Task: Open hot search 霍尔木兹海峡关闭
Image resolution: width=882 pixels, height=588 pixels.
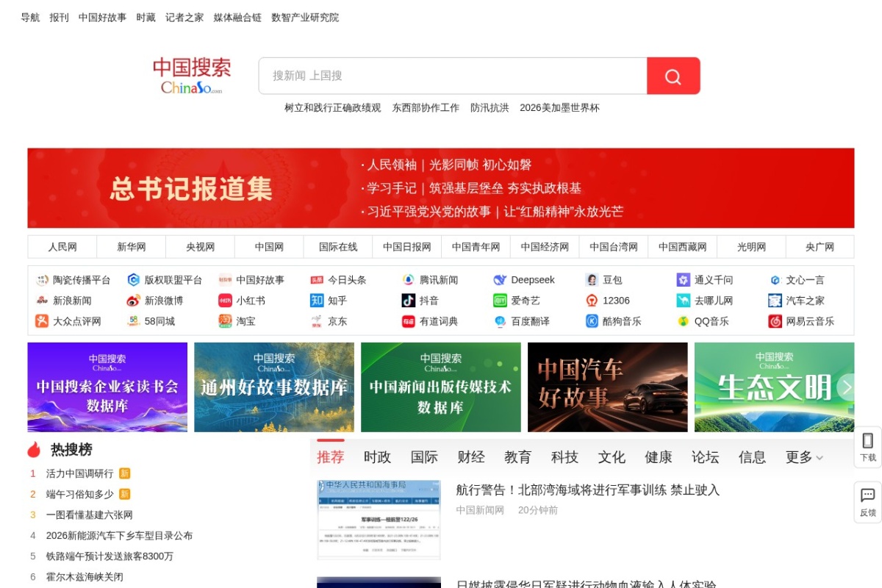Action: [85, 576]
